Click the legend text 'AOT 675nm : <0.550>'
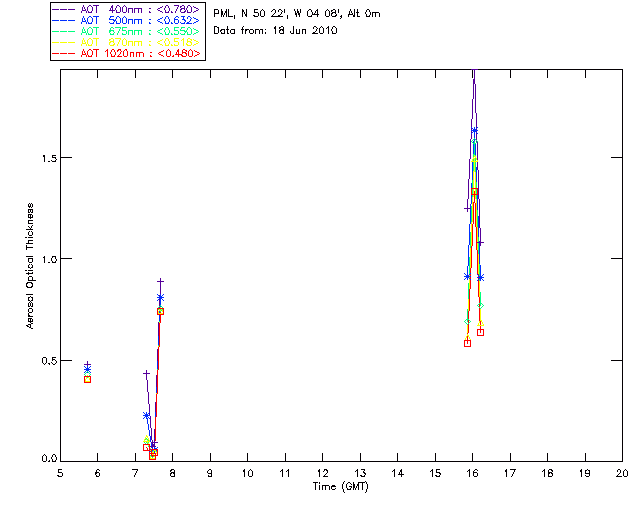This screenshot has width=640, height=512. 140,31
